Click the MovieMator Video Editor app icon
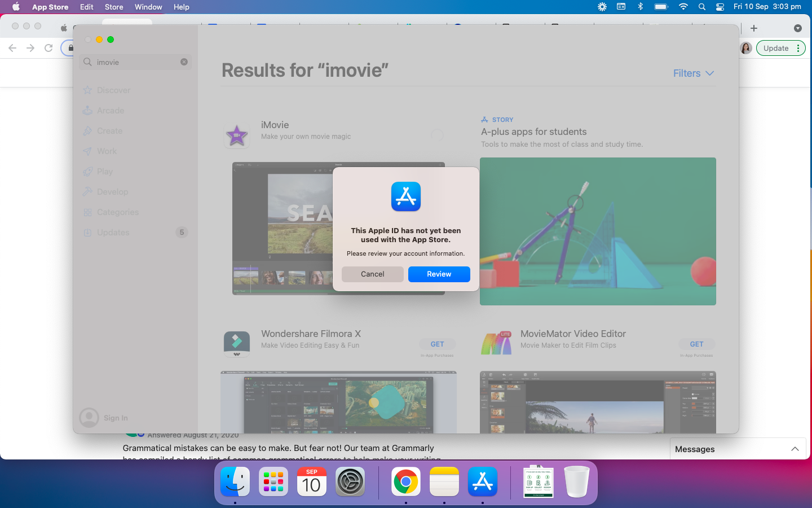This screenshot has width=812, height=508. [496, 344]
